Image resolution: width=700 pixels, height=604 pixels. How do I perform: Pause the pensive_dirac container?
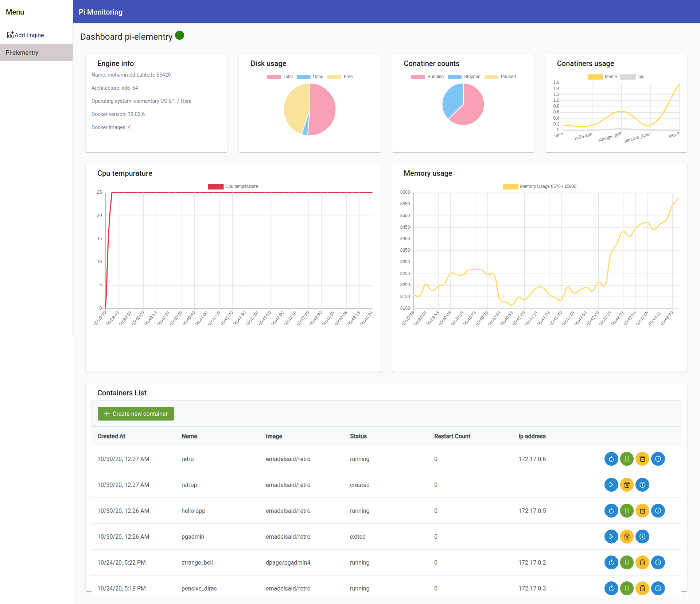(x=627, y=588)
